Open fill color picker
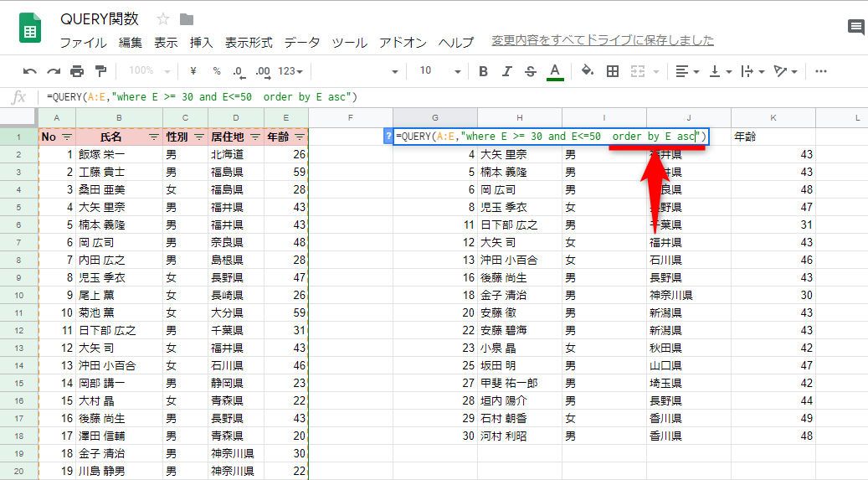868x480 pixels. (x=588, y=71)
